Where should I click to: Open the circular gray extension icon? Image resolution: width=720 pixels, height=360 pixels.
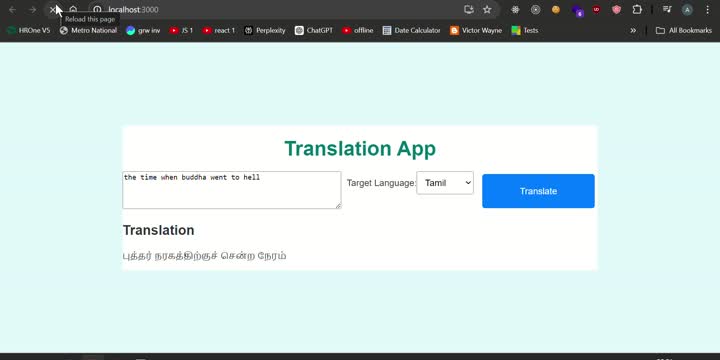535,10
